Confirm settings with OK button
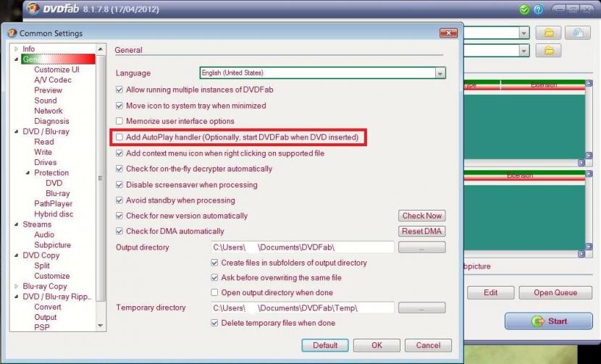Screen dimensions: 601x364 coord(377,345)
